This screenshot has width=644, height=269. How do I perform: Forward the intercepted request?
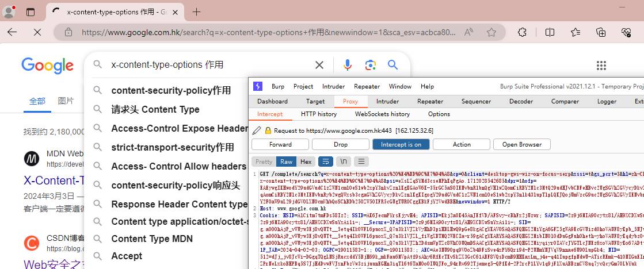[280, 144]
